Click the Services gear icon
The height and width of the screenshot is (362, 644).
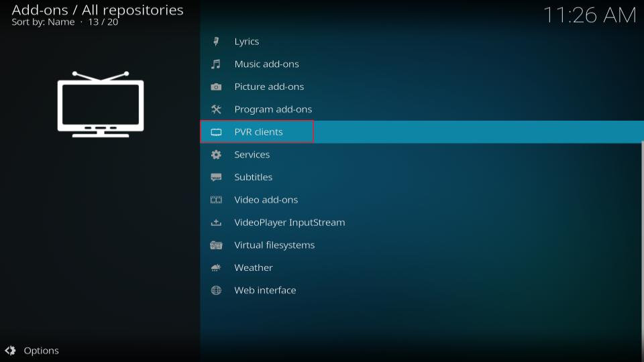click(x=216, y=155)
